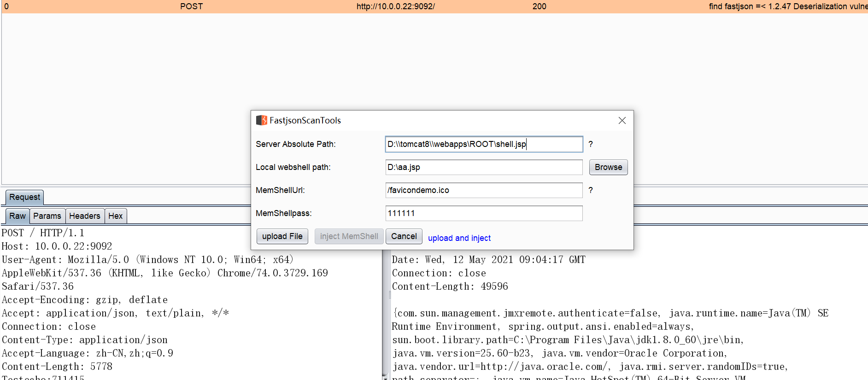Viewport: 868px width, 380px height.
Task: Click the Host: 10.0.0.22:9092 header line
Action: tap(57, 246)
